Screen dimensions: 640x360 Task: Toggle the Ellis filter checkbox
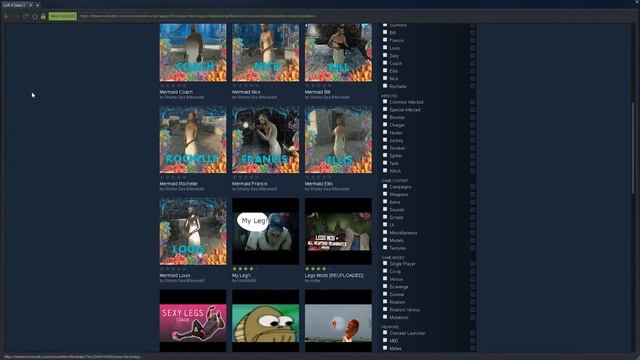click(385, 71)
